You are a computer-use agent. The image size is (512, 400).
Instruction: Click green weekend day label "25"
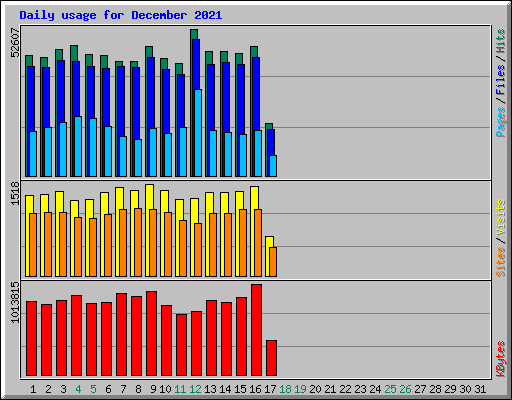(x=390, y=389)
